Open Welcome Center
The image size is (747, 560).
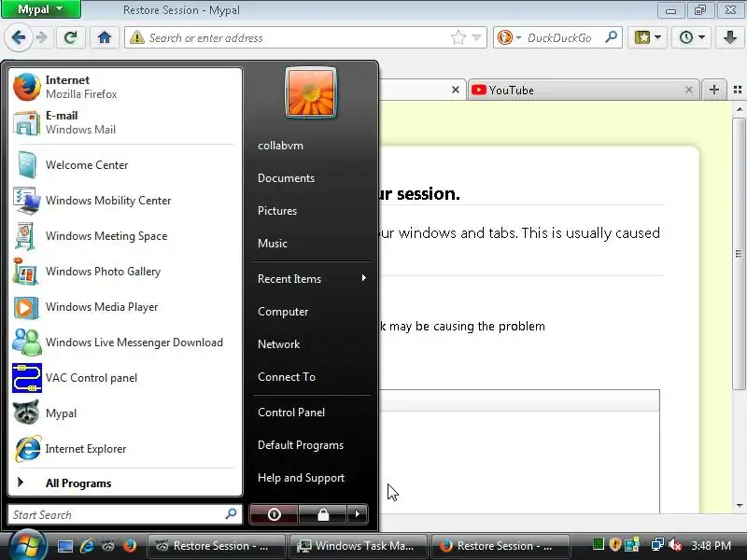tap(125, 165)
